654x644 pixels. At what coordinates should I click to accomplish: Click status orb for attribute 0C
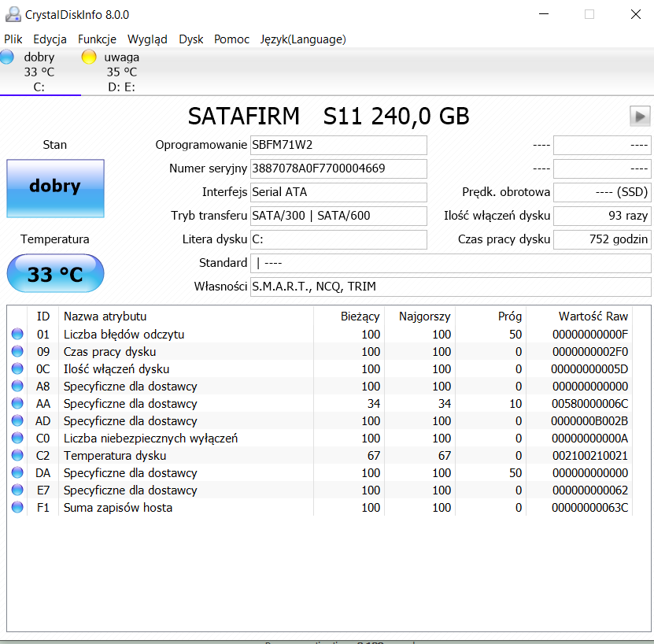(17, 368)
